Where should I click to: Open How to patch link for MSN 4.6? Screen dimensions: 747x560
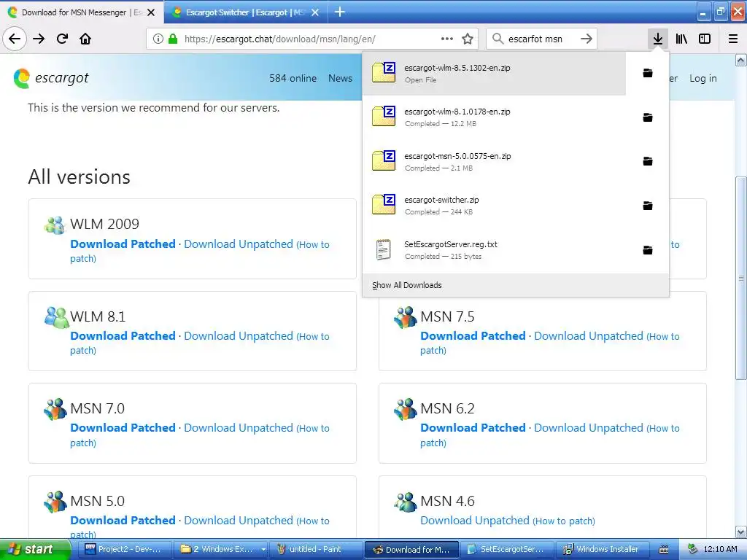coord(564,521)
